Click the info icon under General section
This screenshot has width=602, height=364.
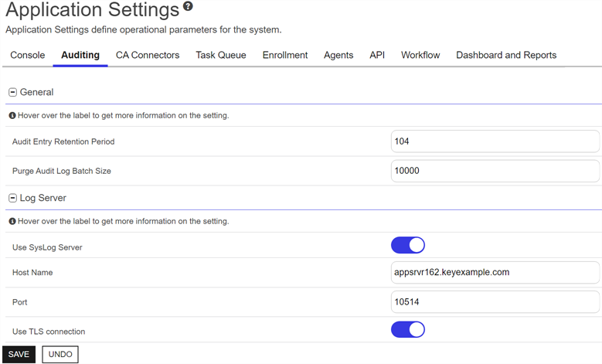pyautogui.click(x=12, y=115)
